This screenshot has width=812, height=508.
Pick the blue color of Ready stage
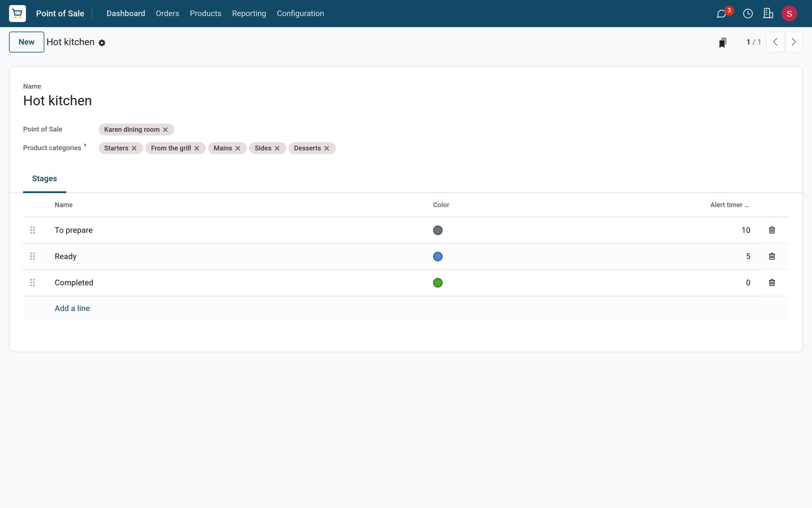point(438,257)
